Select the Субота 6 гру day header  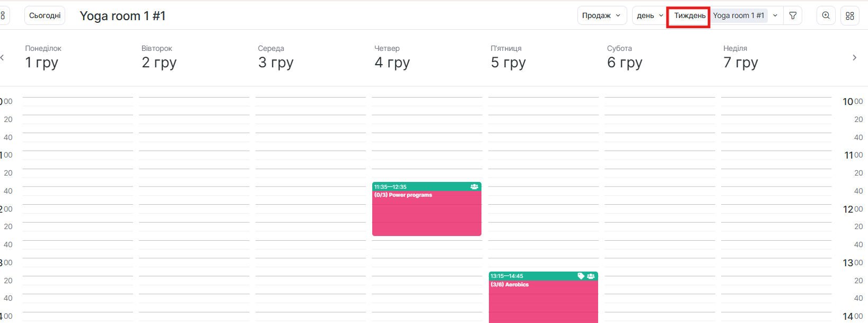click(x=625, y=57)
